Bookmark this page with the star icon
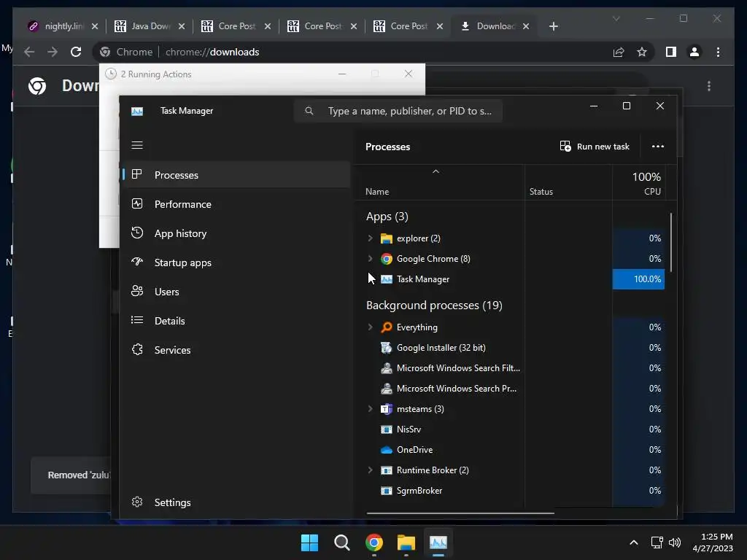 [x=642, y=52]
